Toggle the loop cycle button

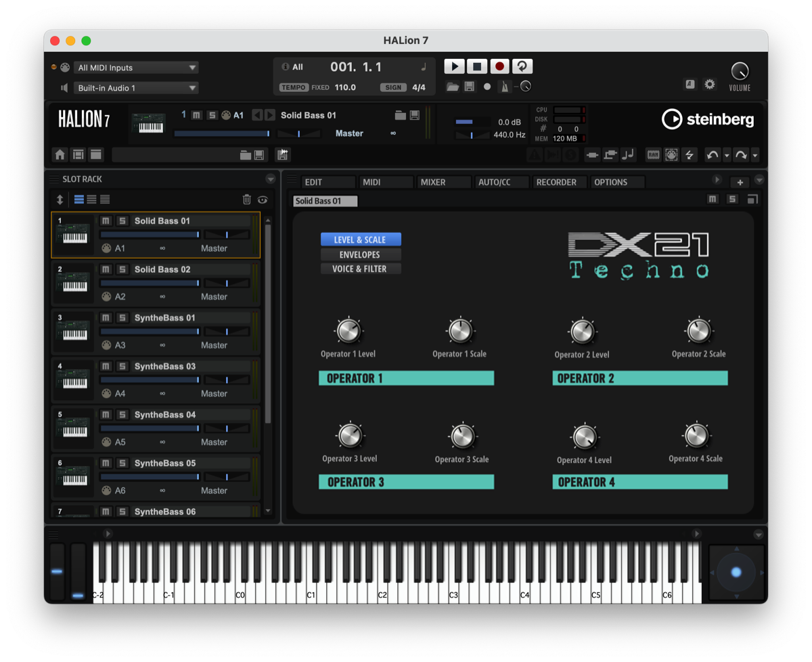(x=522, y=66)
